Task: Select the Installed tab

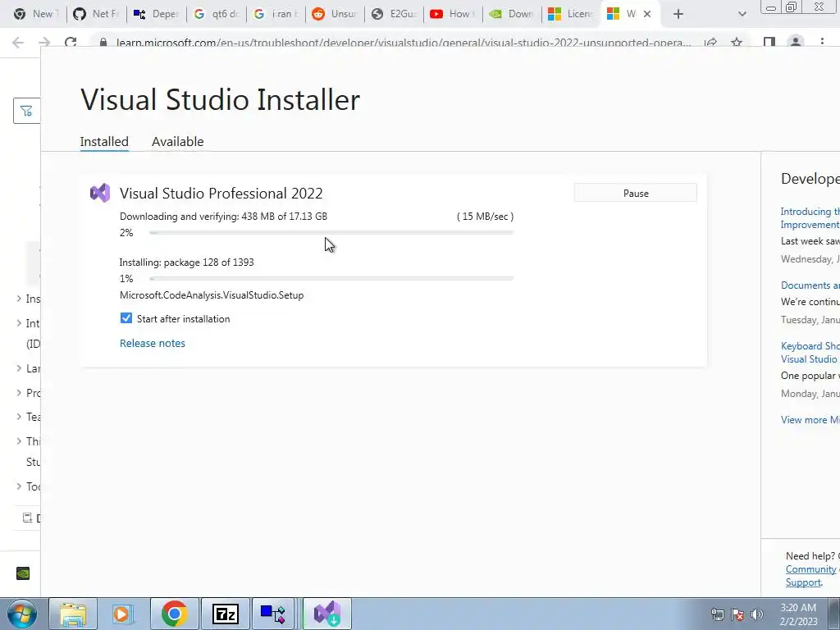Action: (104, 141)
